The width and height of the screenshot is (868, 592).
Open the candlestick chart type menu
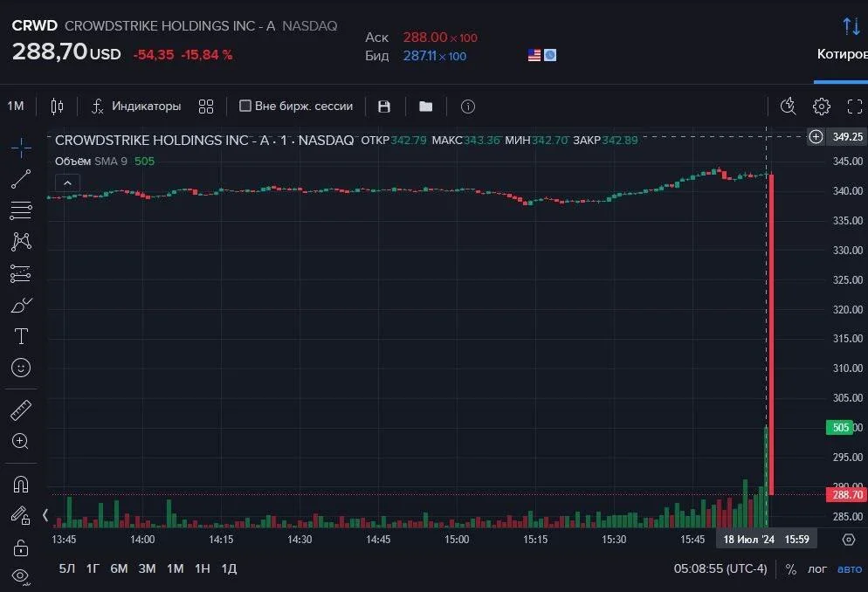pyautogui.click(x=57, y=107)
